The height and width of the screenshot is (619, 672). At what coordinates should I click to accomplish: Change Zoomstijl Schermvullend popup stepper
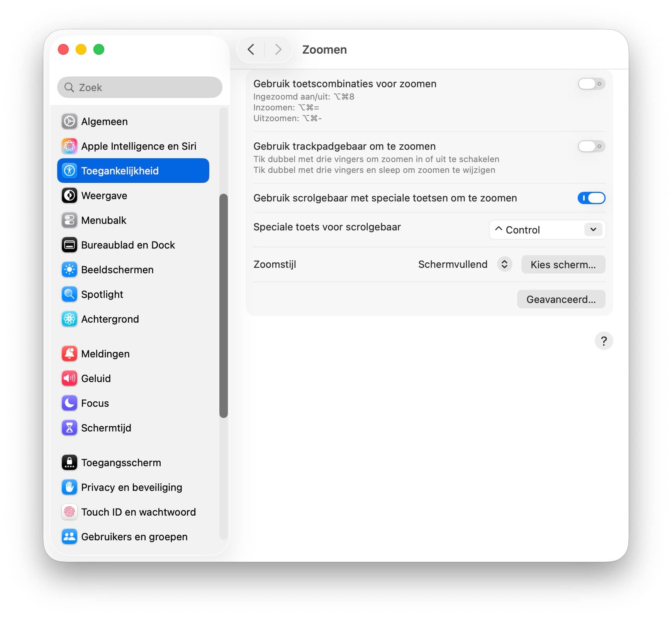click(x=504, y=264)
